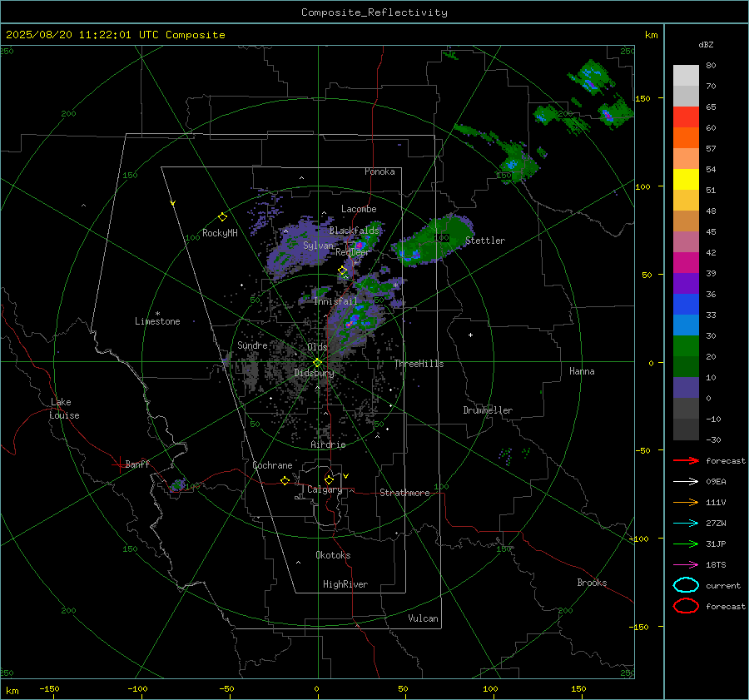Click the bright green 20-30 dBZ swatch
Image resolution: width=749 pixels, height=700 pixels.
click(x=686, y=346)
